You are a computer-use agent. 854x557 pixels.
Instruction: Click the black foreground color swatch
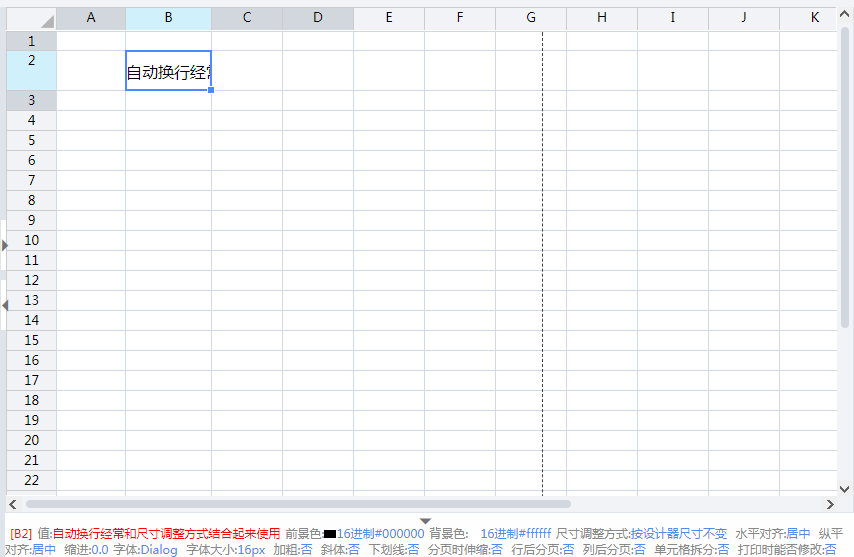click(x=329, y=534)
